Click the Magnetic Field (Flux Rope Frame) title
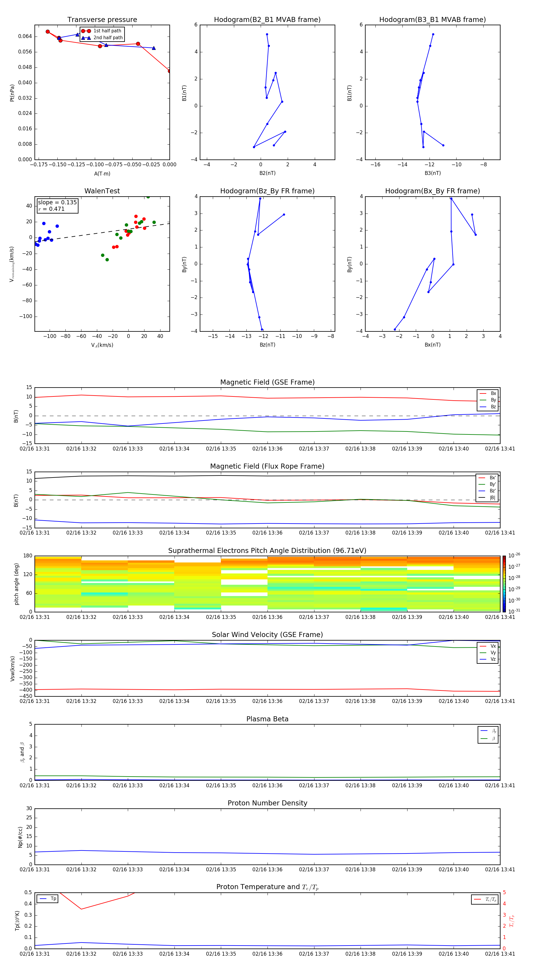535x980 pixels. pyautogui.click(x=267, y=467)
